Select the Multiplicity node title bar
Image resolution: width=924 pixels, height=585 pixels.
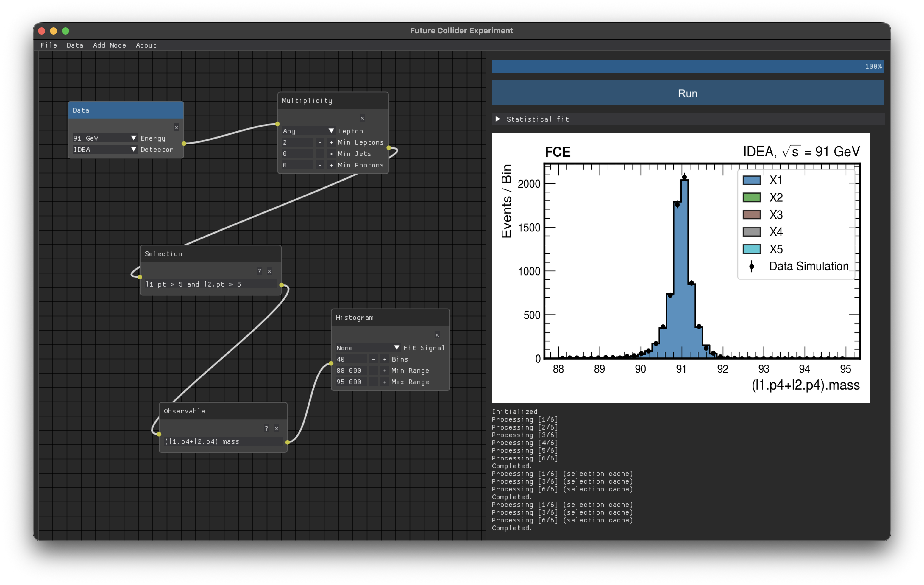(333, 101)
